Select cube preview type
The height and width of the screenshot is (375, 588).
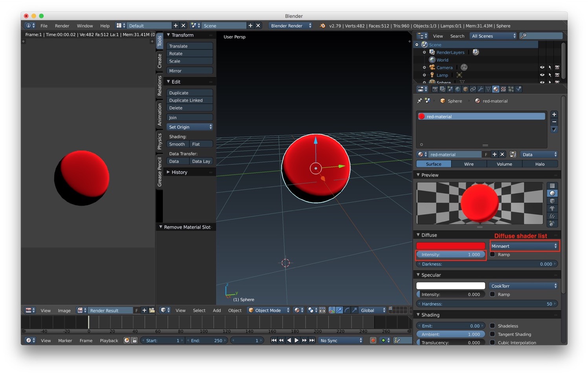pos(552,201)
